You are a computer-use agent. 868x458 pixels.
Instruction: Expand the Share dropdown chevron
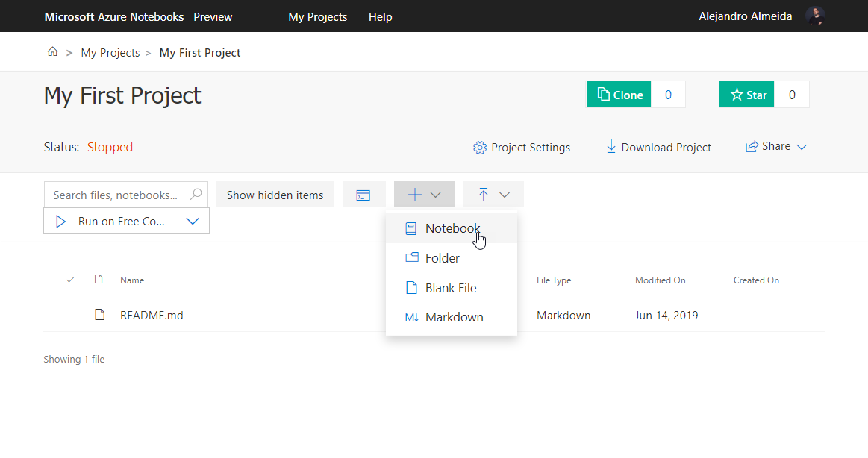point(802,147)
